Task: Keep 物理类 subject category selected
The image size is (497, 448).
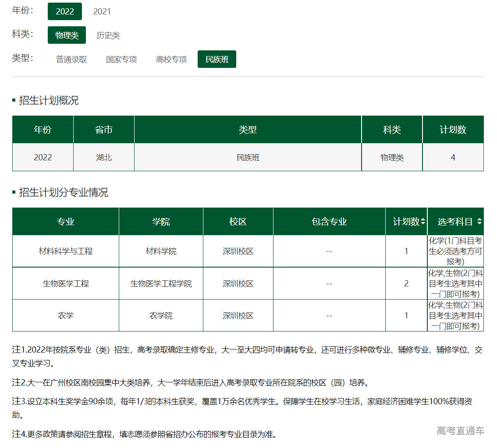Action: pyautogui.click(x=67, y=35)
